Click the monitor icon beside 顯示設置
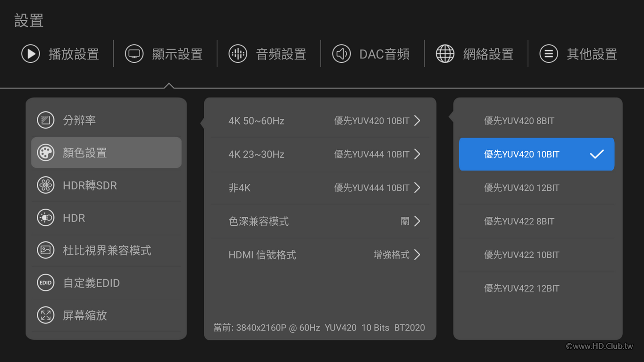Screen dimensions: 644x362 [x=134, y=54]
